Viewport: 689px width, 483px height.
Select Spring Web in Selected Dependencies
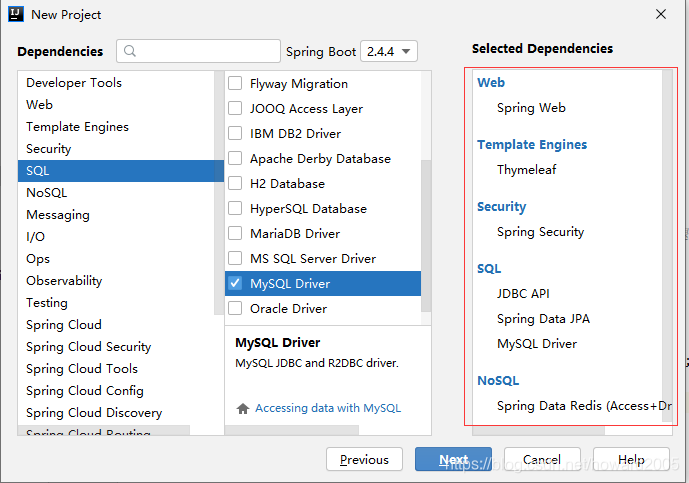click(x=531, y=108)
